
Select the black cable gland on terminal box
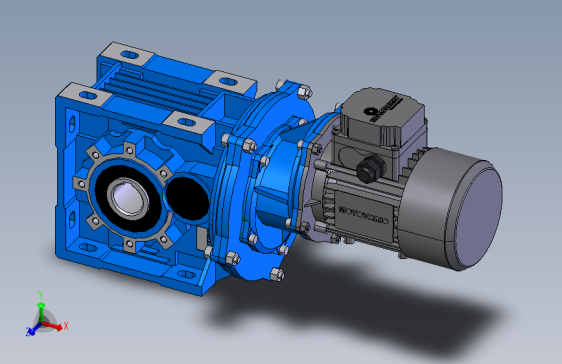point(371,168)
